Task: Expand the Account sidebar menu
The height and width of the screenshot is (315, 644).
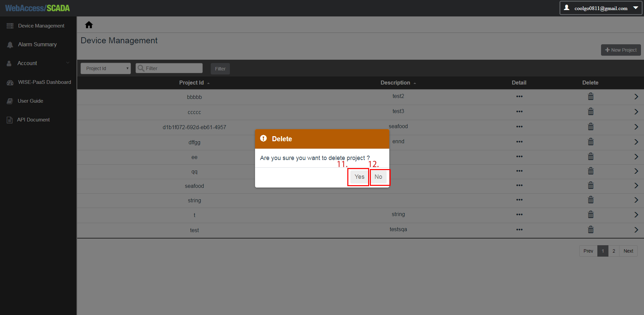Action: pyautogui.click(x=38, y=63)
